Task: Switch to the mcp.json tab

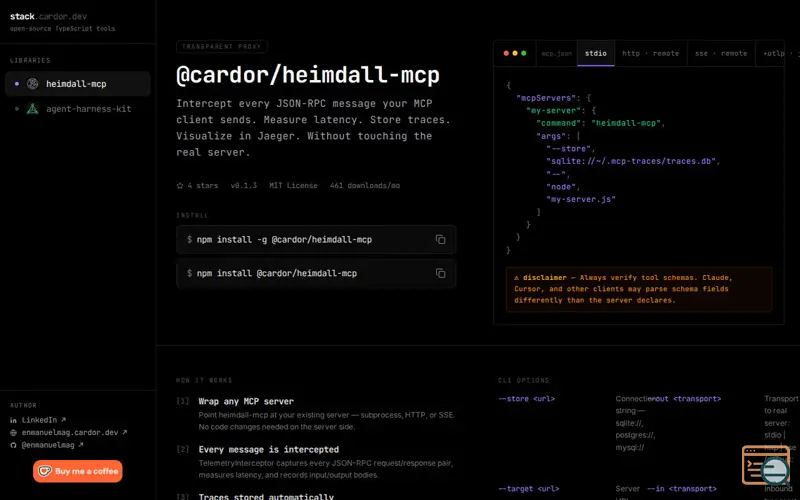Action: coord(557,53)
